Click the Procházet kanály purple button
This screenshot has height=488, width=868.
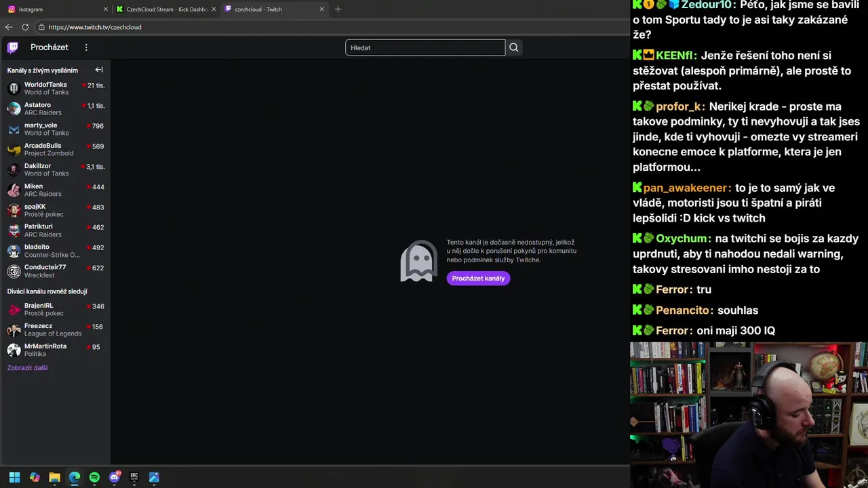tap(478, 279)
